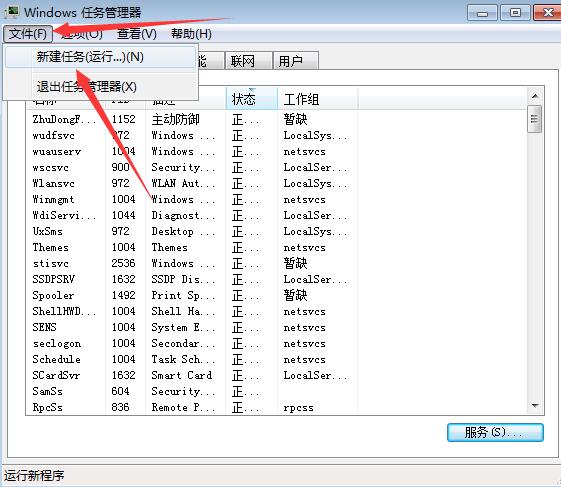
Task: Click the PID 1044 cell
Action: 123,215
